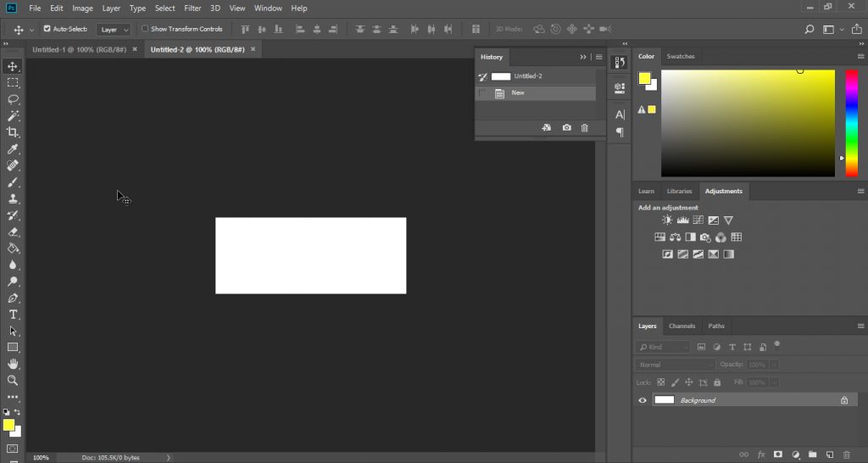Image resolution: width=868 pixels, height=463 pixels.
Task: Switch to the Channels tab
Action: tap(682, 326)
